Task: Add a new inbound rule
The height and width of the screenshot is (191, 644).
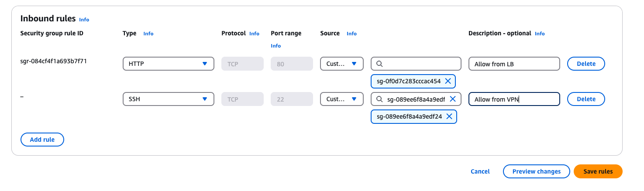Action: (42, 140)
